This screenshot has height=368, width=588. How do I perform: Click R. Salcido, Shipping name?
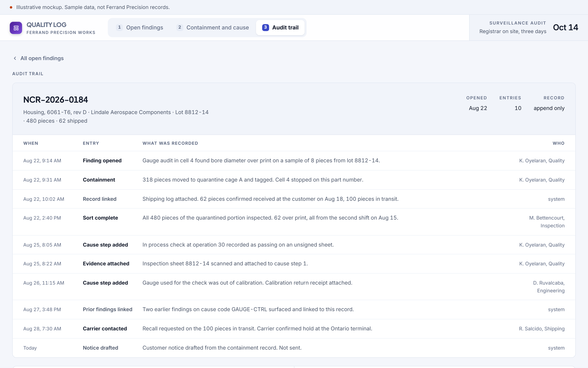542,329
